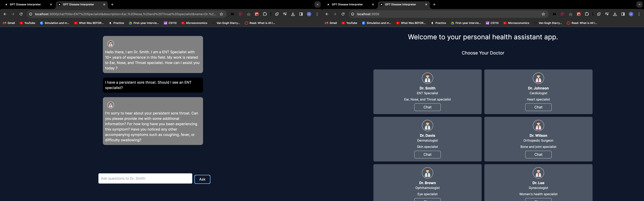Click the bookmark star in left browser
The image size is (644, 201).
[221, 14]
